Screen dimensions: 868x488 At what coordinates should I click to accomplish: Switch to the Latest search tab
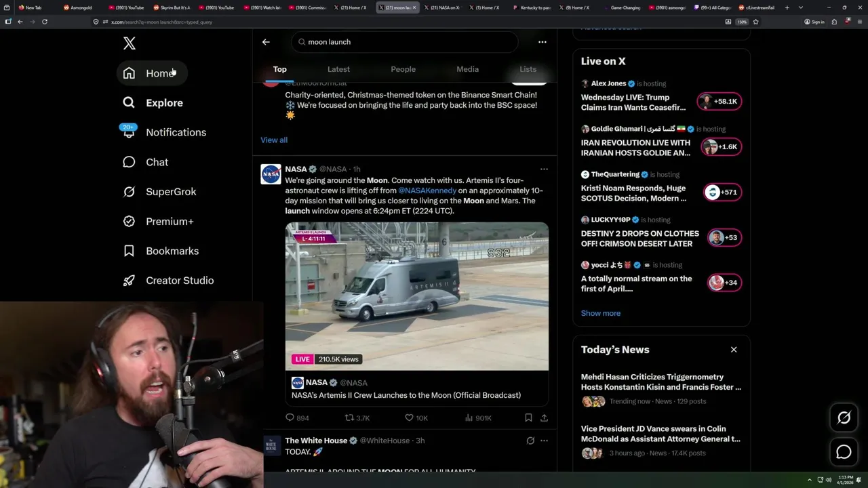338,69
